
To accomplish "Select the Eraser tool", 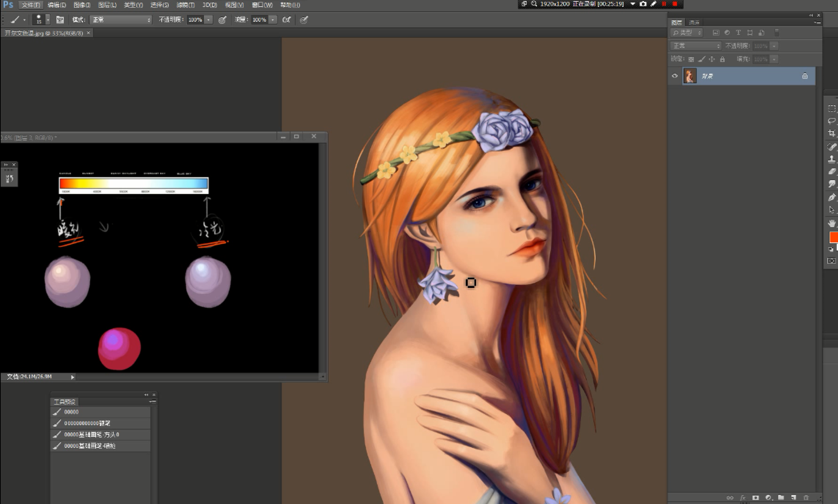I will click(831, 172).
